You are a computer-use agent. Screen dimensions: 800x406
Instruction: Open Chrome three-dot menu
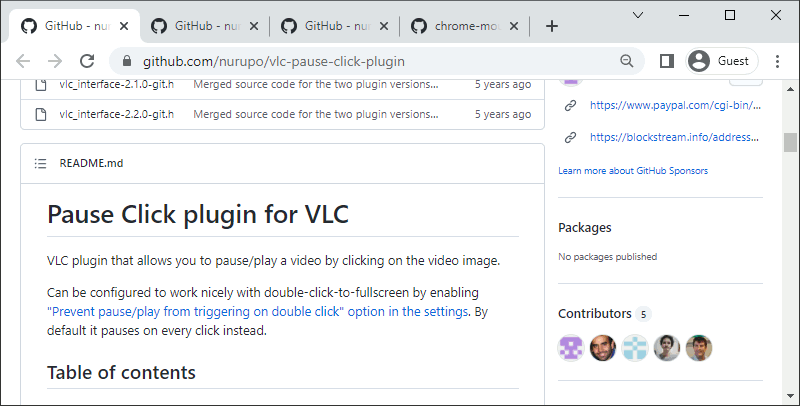[x=777, y=61]
